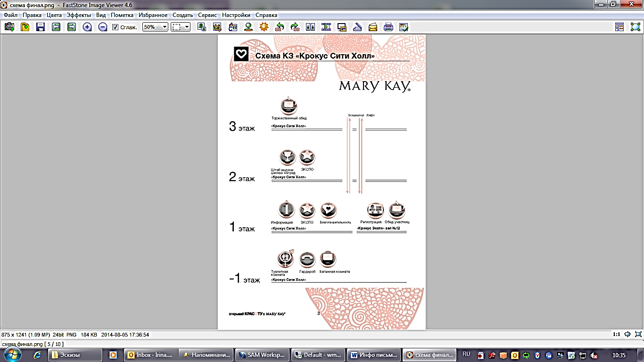Image resolution: width=644 pixels, height=362 pixels.
Task: Save the image with floppy disk icon
Action: click(x=41, y=27)
